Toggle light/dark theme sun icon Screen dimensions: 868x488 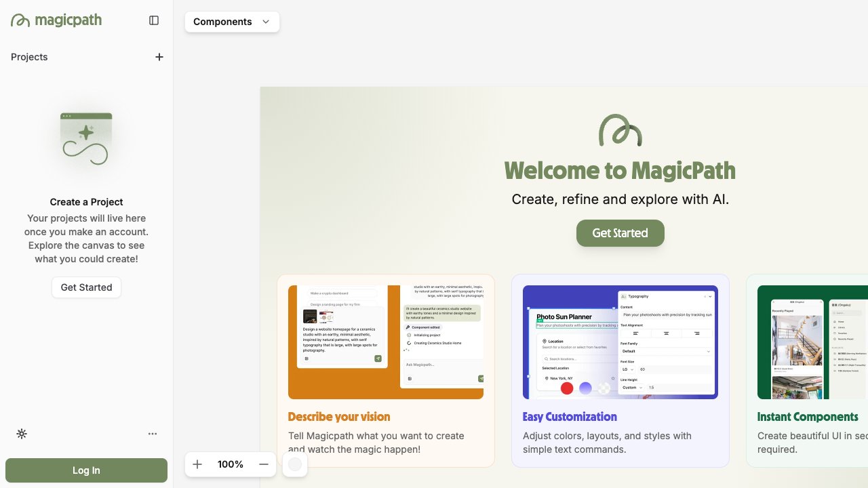pos(22,434)
